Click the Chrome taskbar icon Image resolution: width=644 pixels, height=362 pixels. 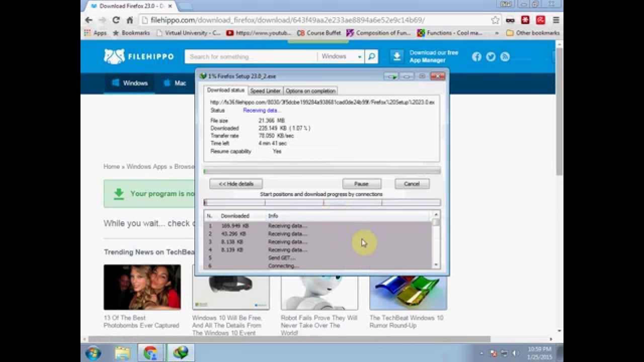point(150,353)
